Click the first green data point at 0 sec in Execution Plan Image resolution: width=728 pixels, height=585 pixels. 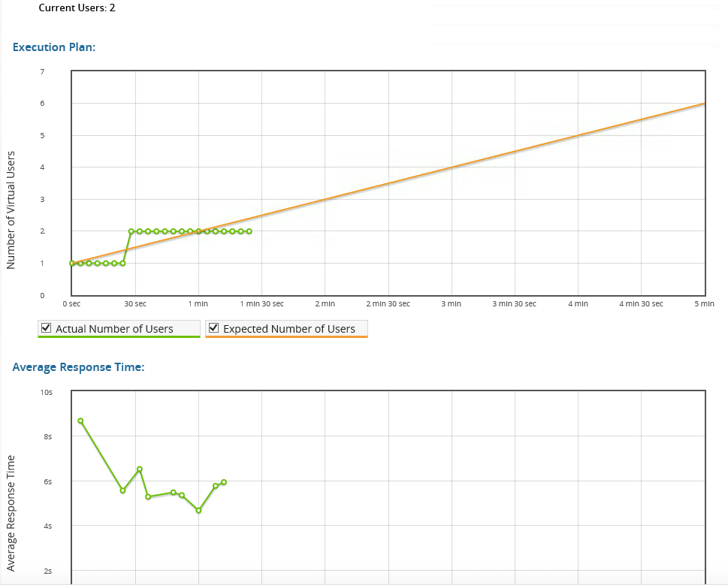tap(72, 263)
